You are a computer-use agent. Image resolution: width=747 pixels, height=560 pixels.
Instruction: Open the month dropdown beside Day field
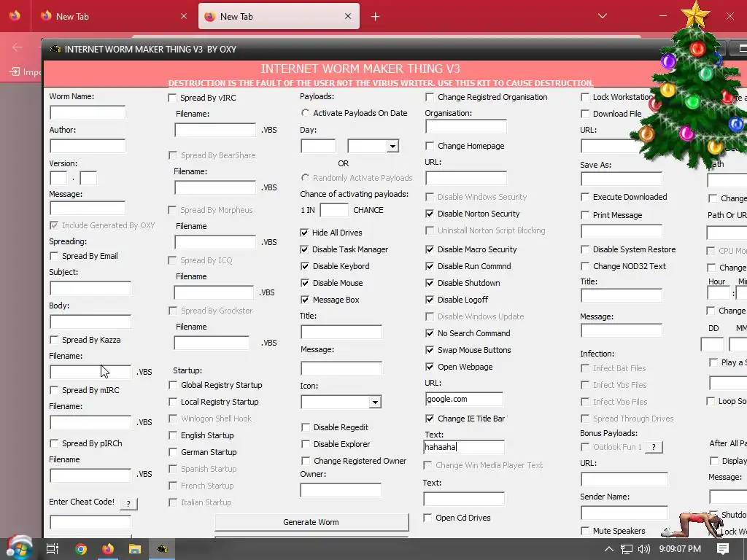tap(392, 146)
